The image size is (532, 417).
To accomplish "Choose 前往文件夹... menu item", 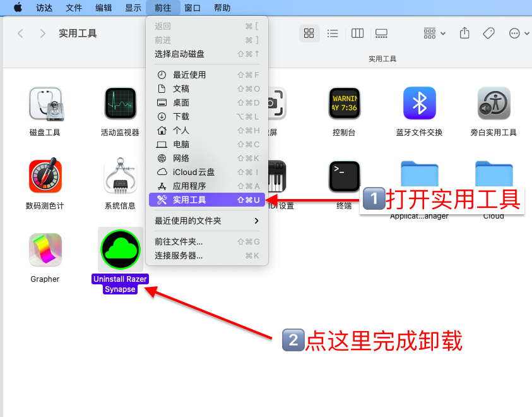I will click(207, 242).
